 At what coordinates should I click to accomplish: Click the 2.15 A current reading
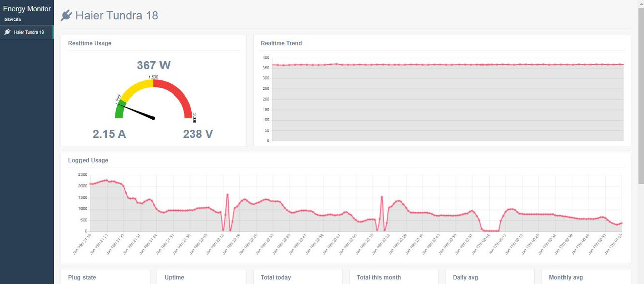[x=109, y=134]
